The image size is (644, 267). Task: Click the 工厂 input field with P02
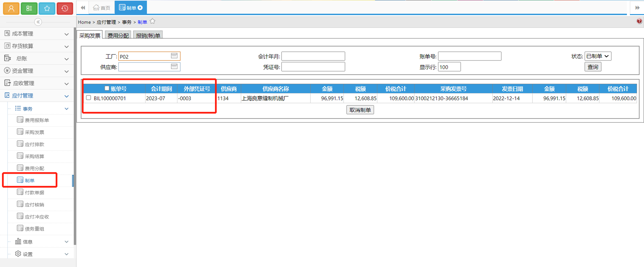click(149, 56)
